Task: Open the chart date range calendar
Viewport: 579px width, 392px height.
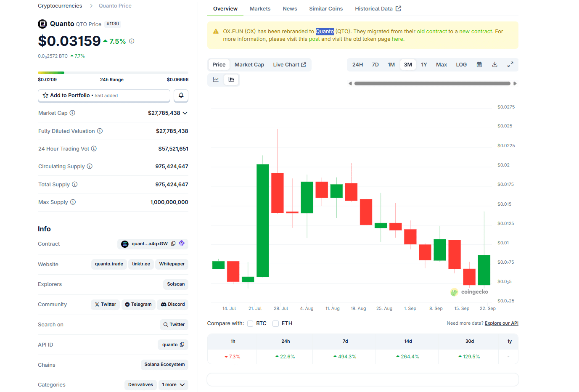Action: click(x=479, y=64)
